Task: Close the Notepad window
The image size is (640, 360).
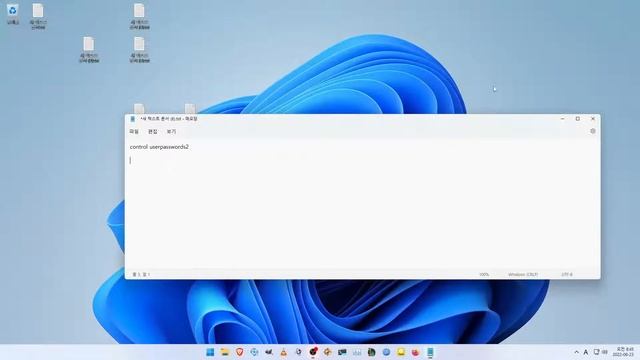Action: (x=593, y=119)
